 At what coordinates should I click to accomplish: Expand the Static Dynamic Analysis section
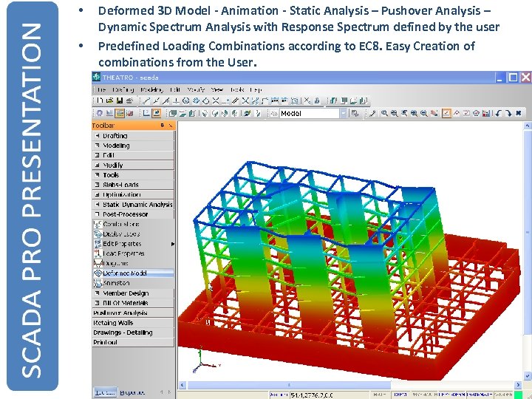pos(133,205)
